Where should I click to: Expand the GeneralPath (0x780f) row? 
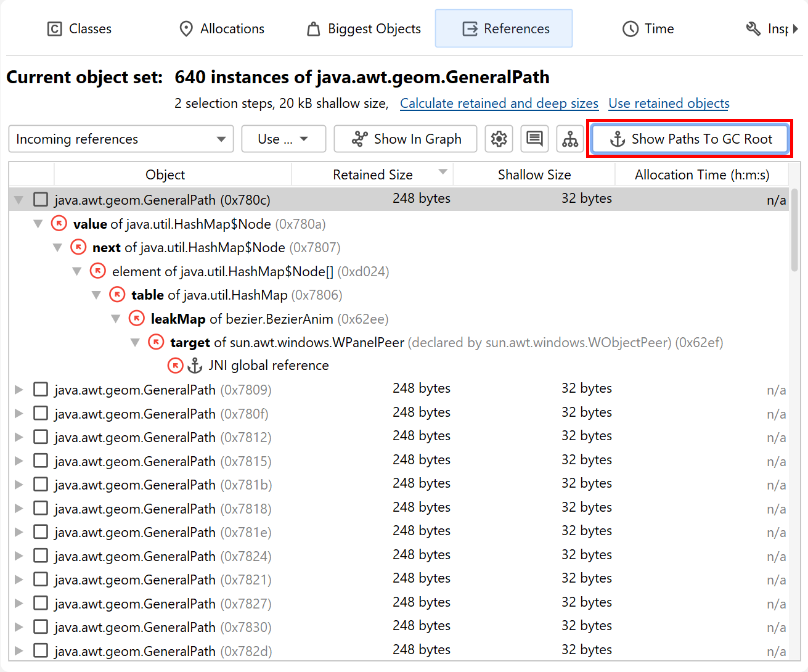[x=19, y=414]
